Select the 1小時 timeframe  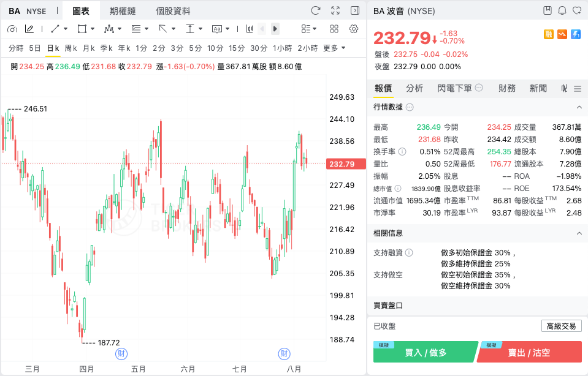283,48
